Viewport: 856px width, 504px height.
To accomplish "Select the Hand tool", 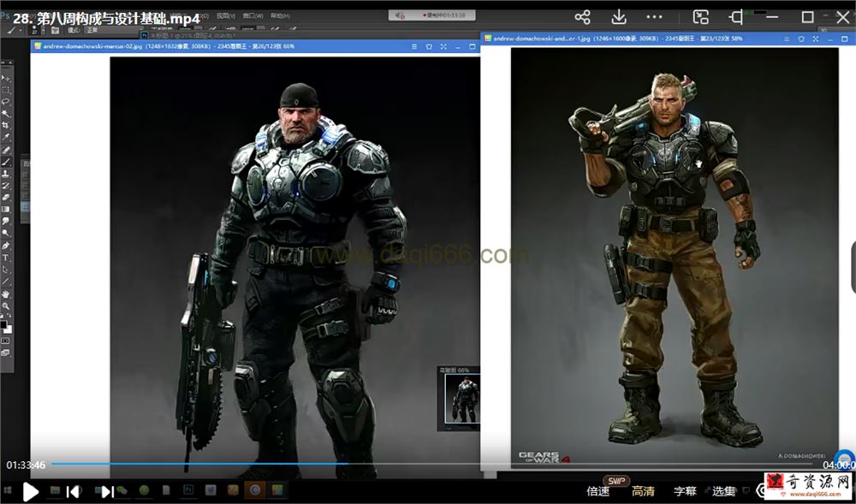I will pyautogui.click(x=7, y=295).
